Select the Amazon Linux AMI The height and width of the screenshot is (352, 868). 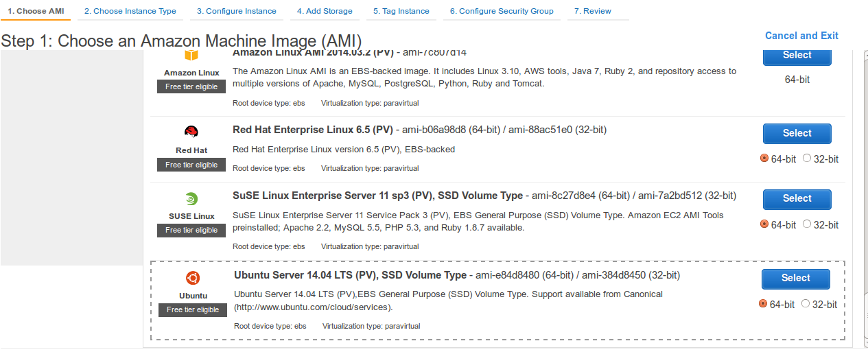coord(797,56)
